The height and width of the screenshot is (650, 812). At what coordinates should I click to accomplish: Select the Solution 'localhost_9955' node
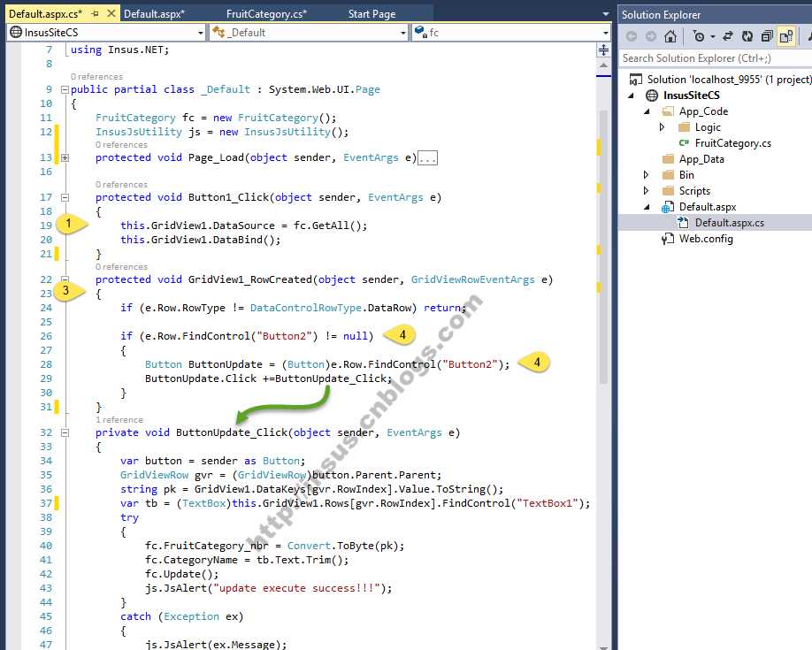(x=729, y=80)
